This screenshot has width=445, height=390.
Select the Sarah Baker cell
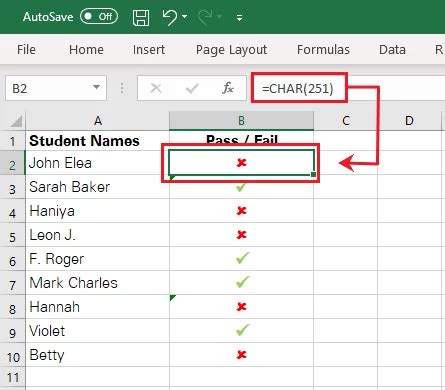click(x=98, y=187)
